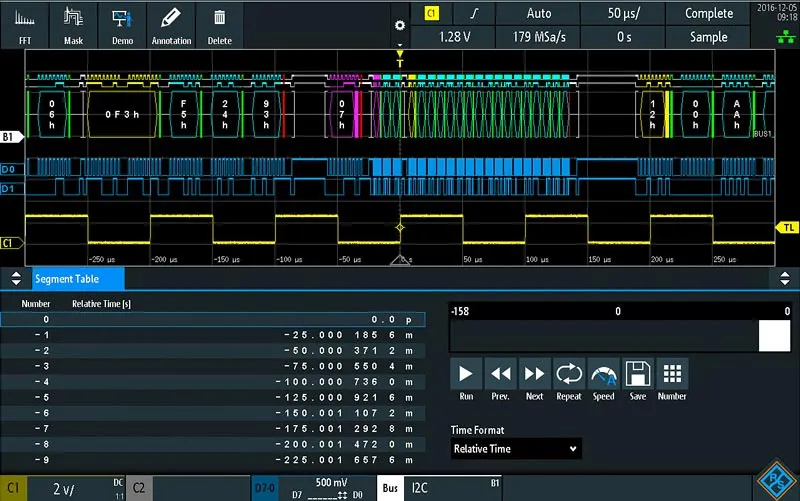Open the toolbar settings gear
This screenshot has height=501, width=800.
pos(400,26)
